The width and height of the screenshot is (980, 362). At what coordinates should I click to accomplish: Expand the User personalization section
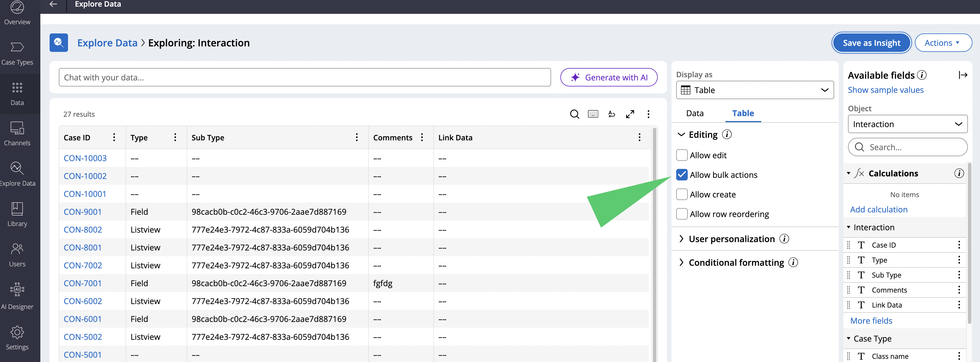click(x=731, y=239)
